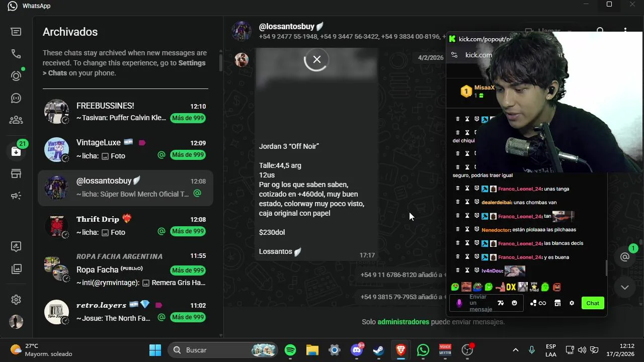Image resolution: width=644 pixels, height=362 pixels.
Task: Click the sender avatar beside the Jordan 3 message
Action: point(242,59)
